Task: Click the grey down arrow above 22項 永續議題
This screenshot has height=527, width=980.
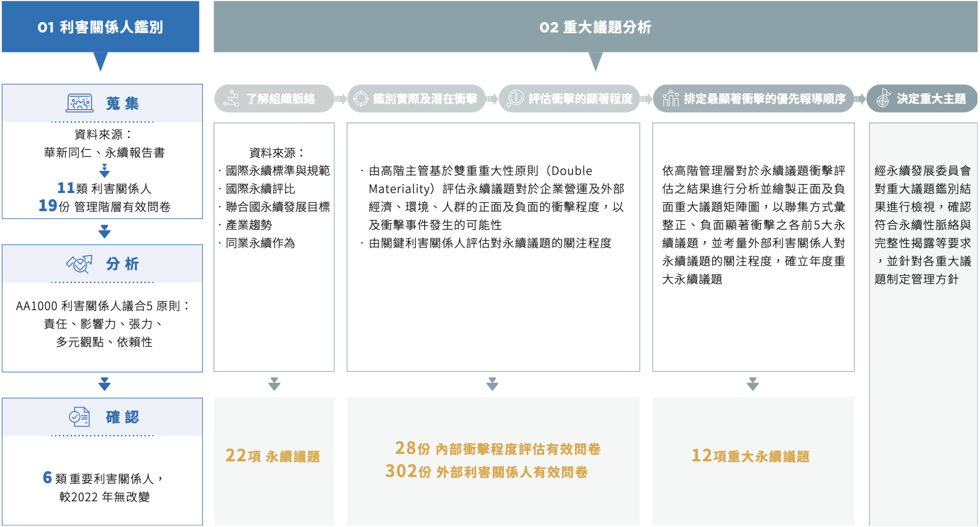Action: pyautogui.click(x=274, y=384)
